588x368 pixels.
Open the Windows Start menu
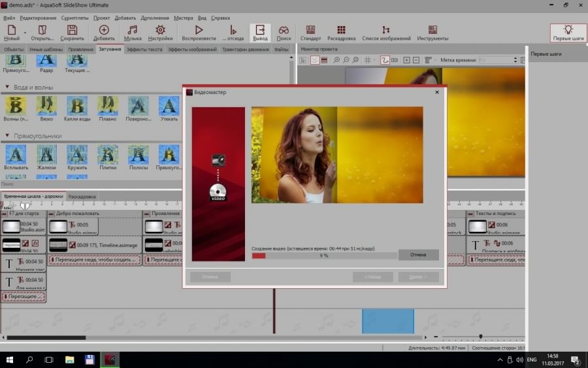[x=10, y=360]
